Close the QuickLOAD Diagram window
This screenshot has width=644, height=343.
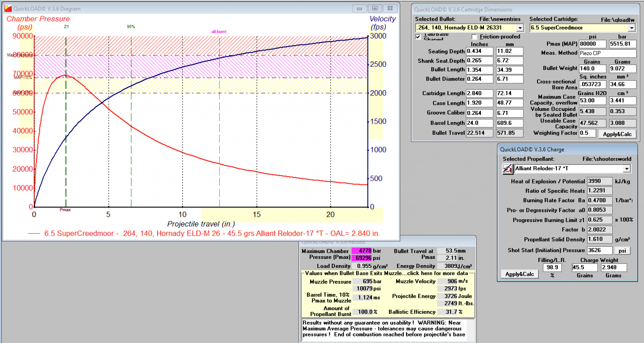click(x=390, y=8)
